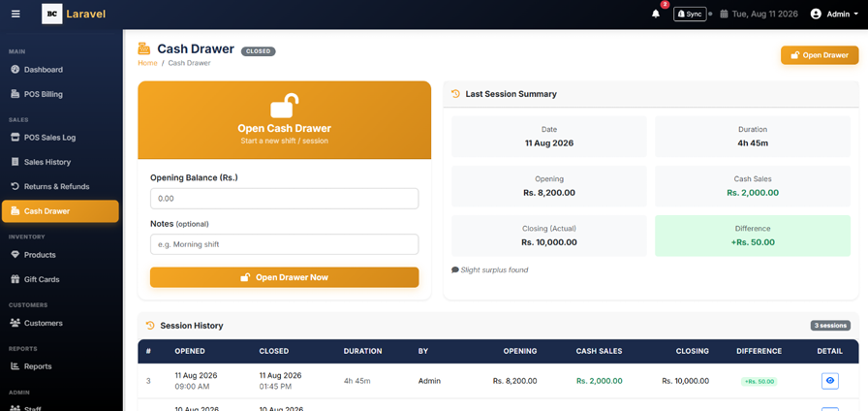868x411 pixels.
Task: Click the POS Sales Log icon
Action: 15,138
